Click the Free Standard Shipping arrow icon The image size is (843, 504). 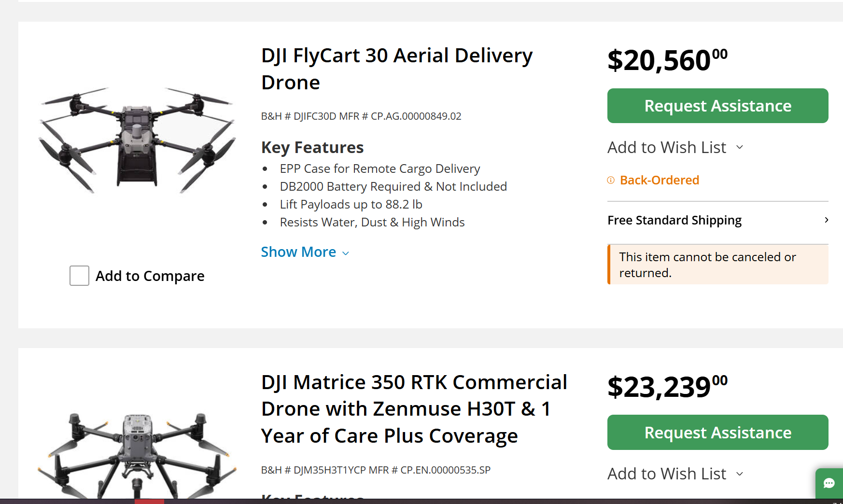point(826,220)
